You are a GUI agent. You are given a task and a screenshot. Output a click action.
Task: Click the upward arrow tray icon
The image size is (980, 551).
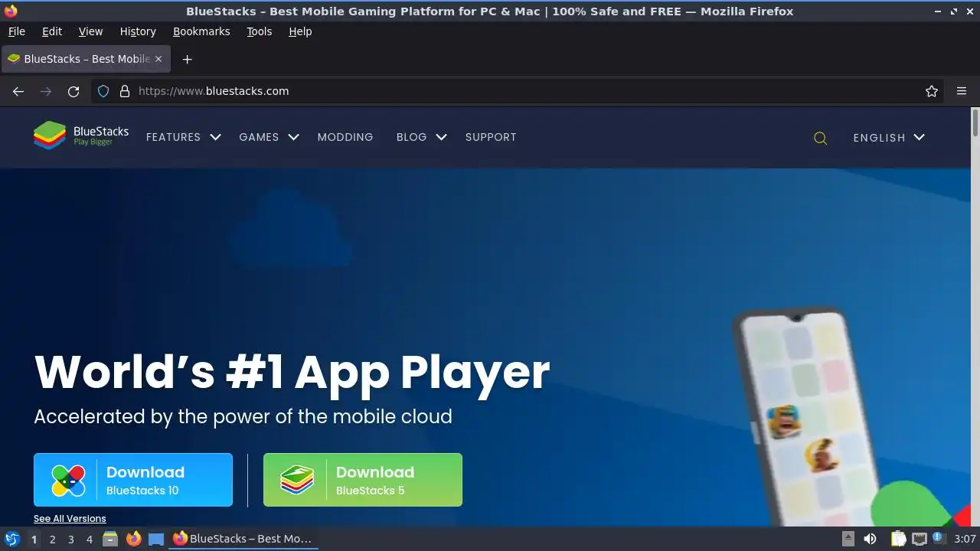click(x=848, y=539)
